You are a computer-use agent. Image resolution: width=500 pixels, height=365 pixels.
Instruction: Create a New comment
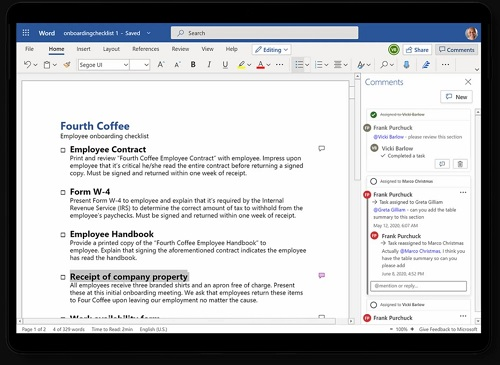point(456,97)
